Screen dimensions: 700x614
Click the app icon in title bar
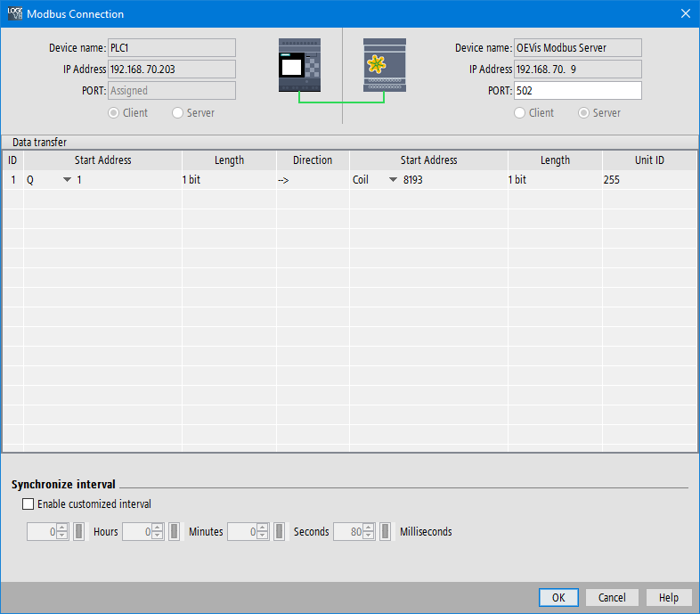[14, 13]
